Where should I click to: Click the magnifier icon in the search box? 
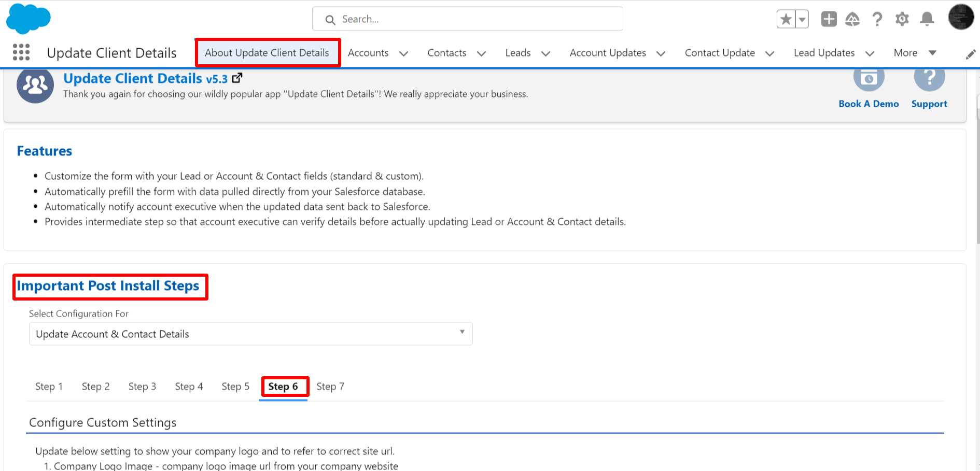330,20
